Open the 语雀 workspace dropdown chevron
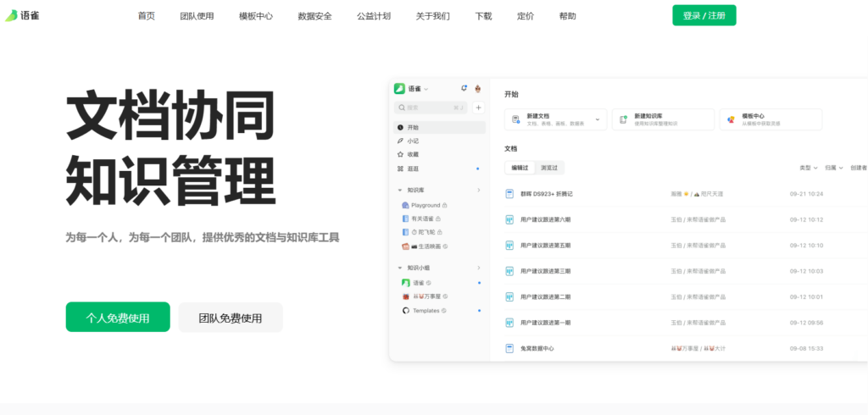 [426, 89]
